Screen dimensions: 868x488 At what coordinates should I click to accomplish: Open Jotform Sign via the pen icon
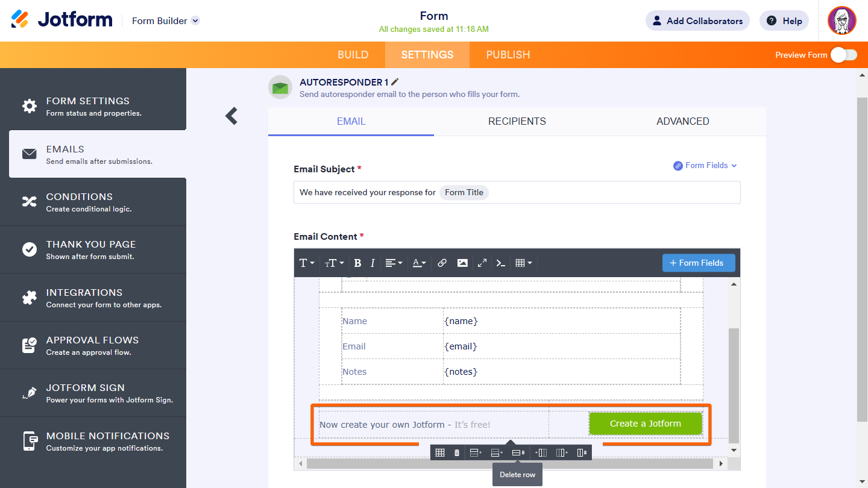[x=30, y=393]
